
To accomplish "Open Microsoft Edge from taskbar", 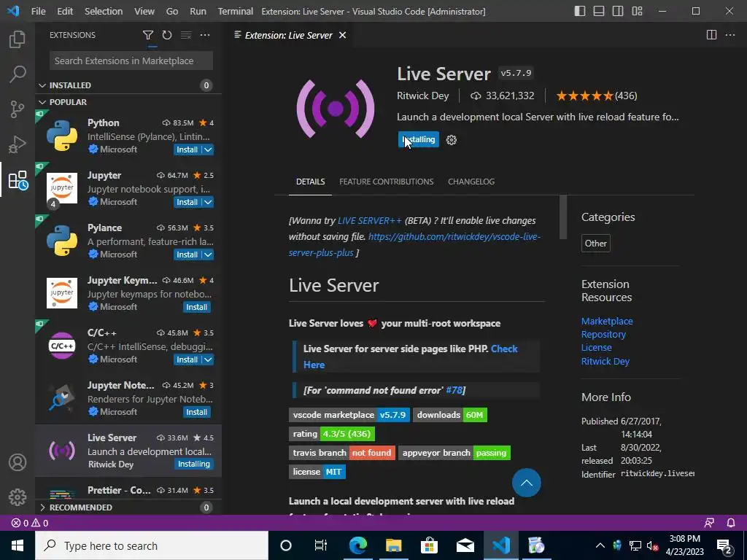I will 357,545.
